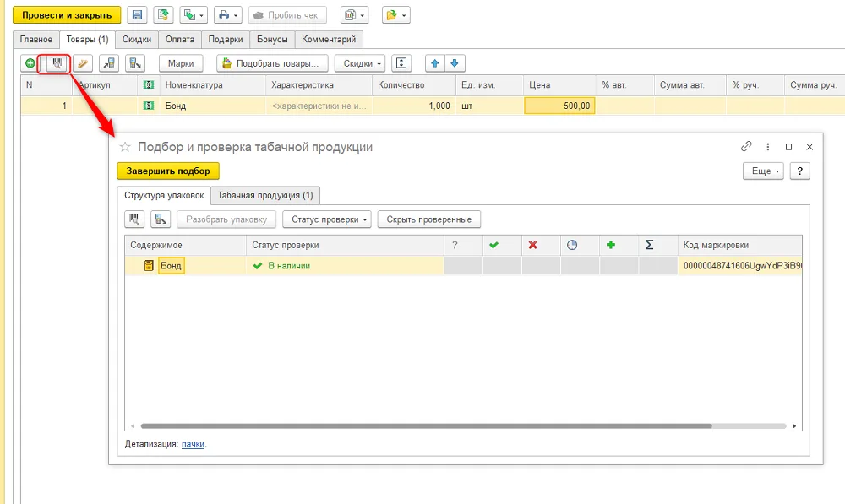Click the green checkmark column header
The width and height of the screenshot is (845, 504).
pos(502,245)
